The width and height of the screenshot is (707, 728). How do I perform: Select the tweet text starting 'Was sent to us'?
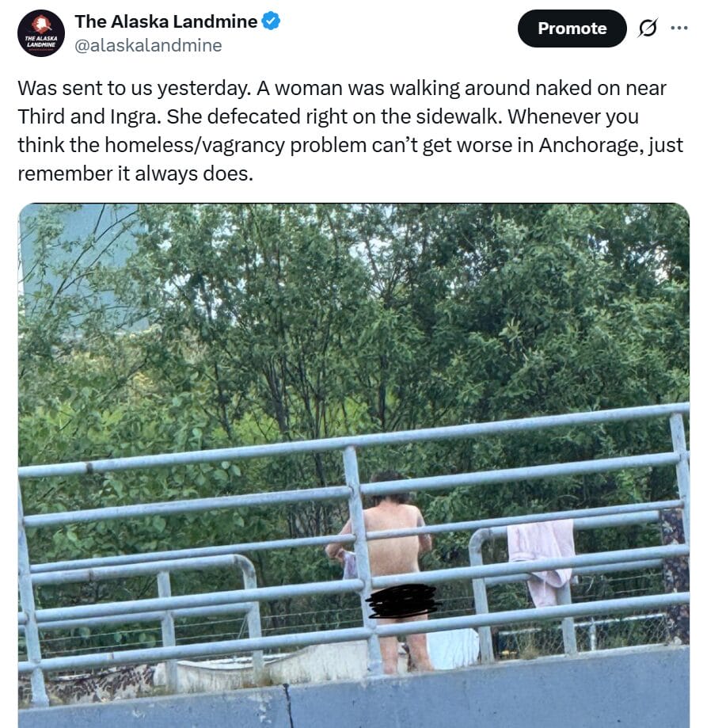[x=350, y=131]
